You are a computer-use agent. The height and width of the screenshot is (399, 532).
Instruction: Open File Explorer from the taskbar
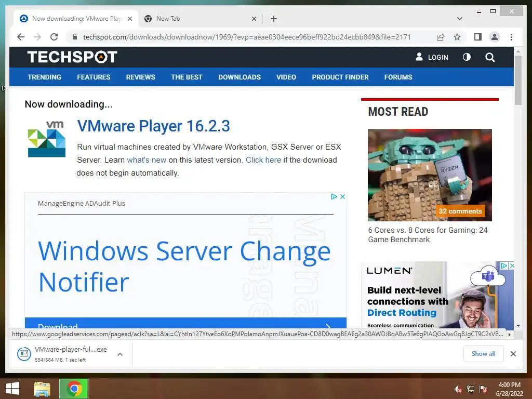(42, 389)
